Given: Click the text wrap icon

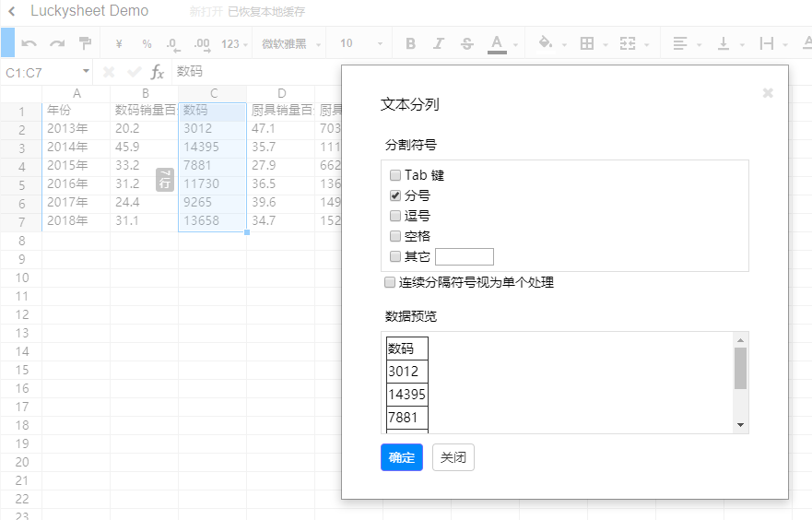Looking at the screenshot, I should coord(767,43).
